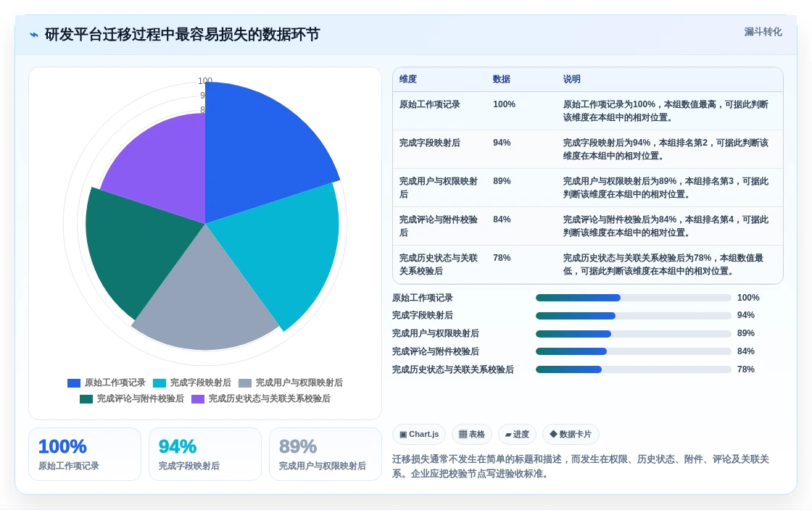812x510 pixels.
Task: Click the 数据 column header
Action: point(501,79)
